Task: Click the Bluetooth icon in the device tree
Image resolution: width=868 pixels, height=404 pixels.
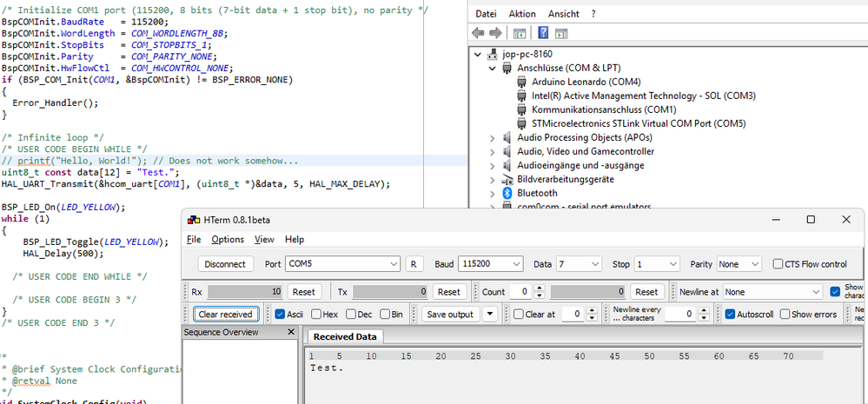Action: coord(507,193)
